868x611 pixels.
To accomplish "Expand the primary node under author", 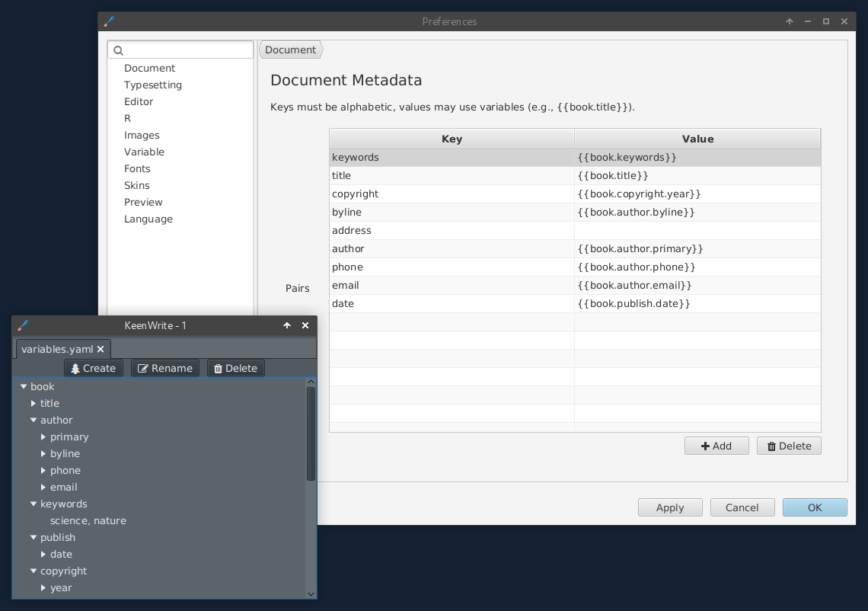I will pyautogui.click(x=43, y=437).
